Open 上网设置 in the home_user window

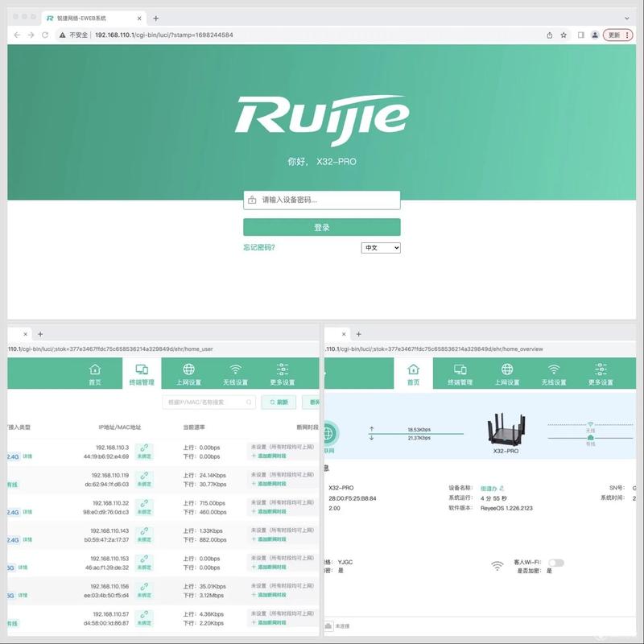pyautogui.click(x=188, y=374)
